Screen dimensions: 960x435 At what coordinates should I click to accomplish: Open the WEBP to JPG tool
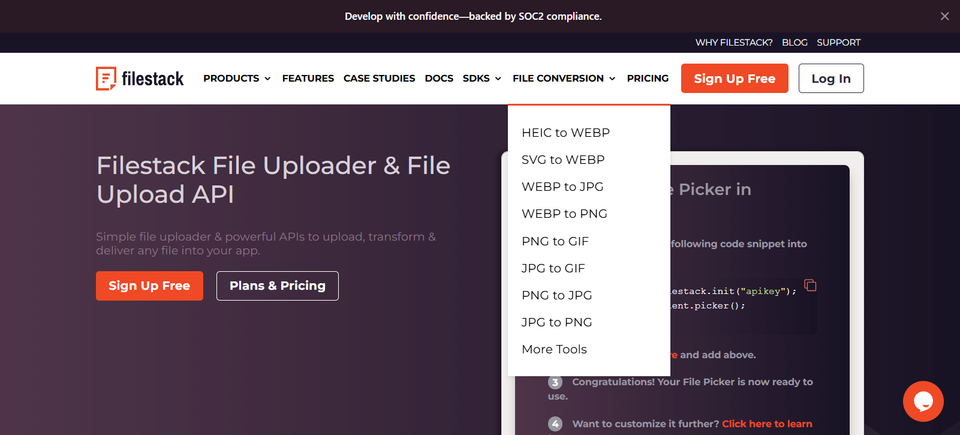(562, 186)
